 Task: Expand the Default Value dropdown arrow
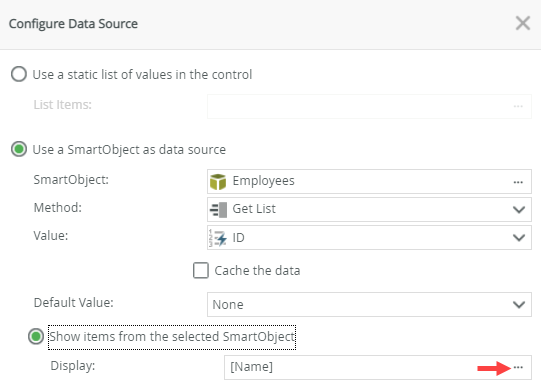pyautogui.click(x=519, y=304)
